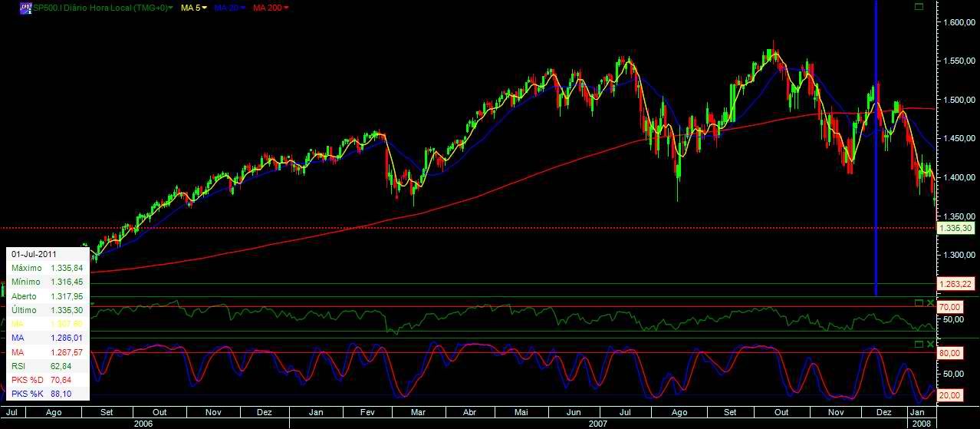
Task: Open the SP500.I Diário chart dropdown
Action: pyautogui.click(x=170, y=8)
